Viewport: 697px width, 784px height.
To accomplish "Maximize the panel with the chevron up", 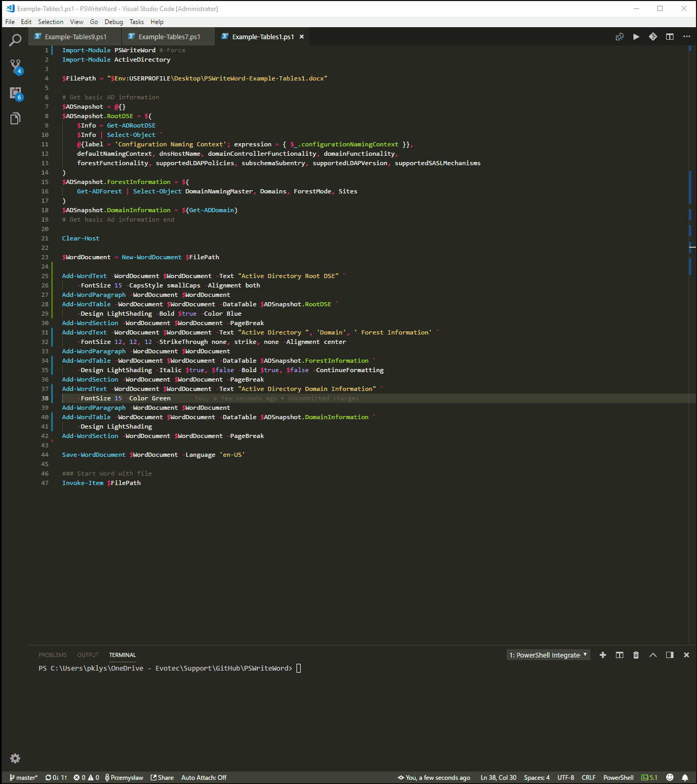I will tap(653, 655).
